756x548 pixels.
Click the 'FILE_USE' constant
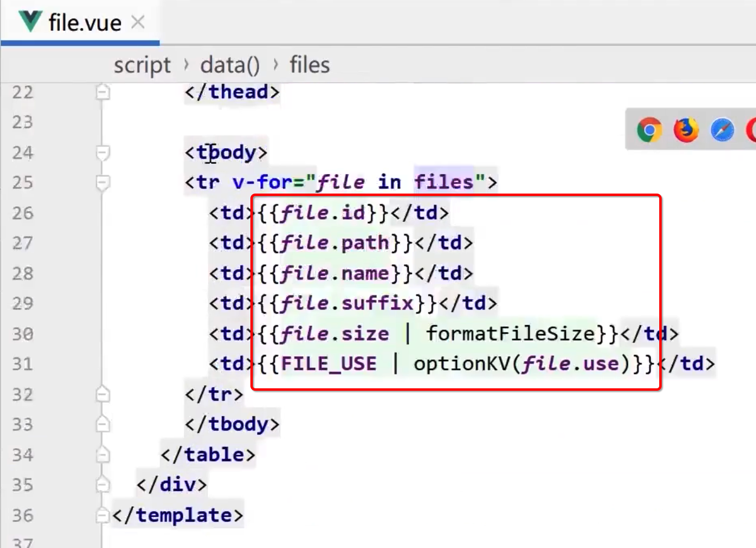pyautogui.click(x=329, y=364)
